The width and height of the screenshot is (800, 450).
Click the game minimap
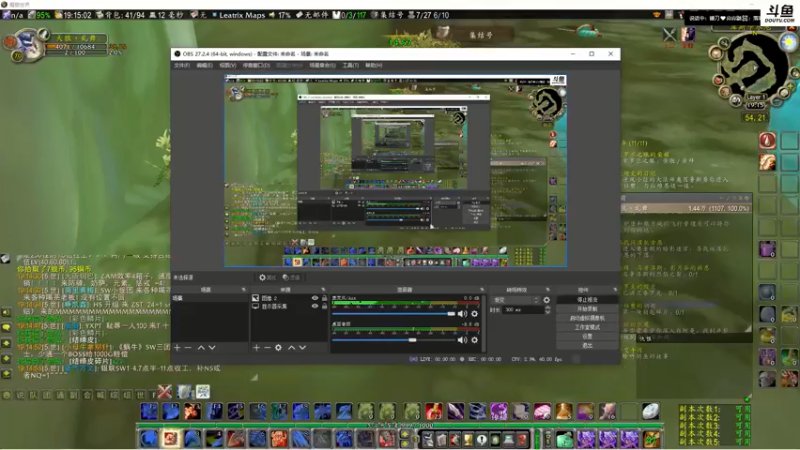(x=754, y=65)
